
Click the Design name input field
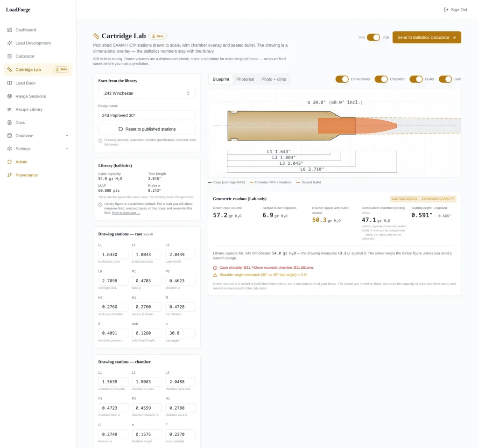tap(147, 115)
